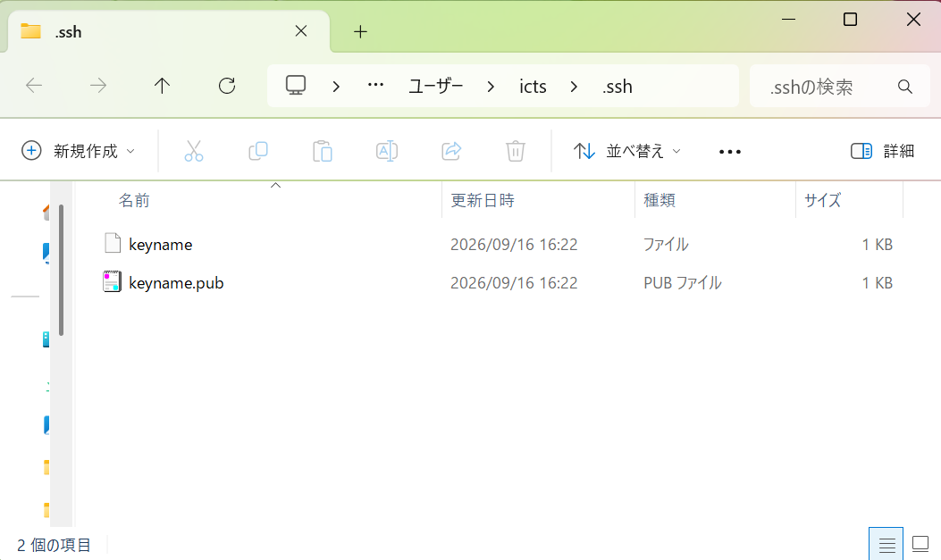Click the .ssh breadcrumb segment

pos(618,87)
